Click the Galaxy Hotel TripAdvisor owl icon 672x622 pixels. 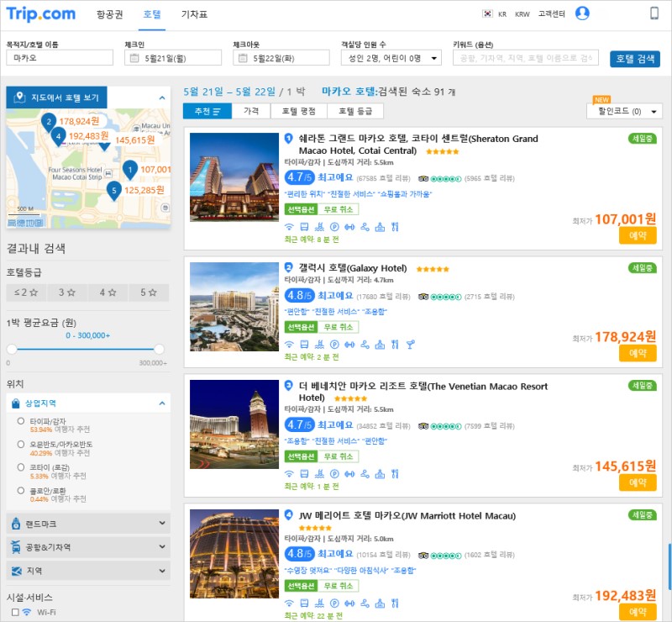pyautogui.click(x=423, y=297)
